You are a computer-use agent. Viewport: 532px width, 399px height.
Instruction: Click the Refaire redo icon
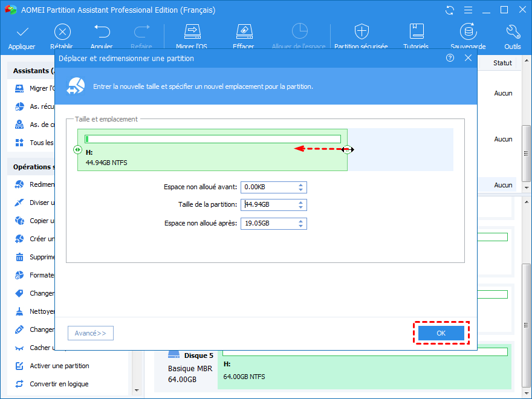(x=142, y=31)
